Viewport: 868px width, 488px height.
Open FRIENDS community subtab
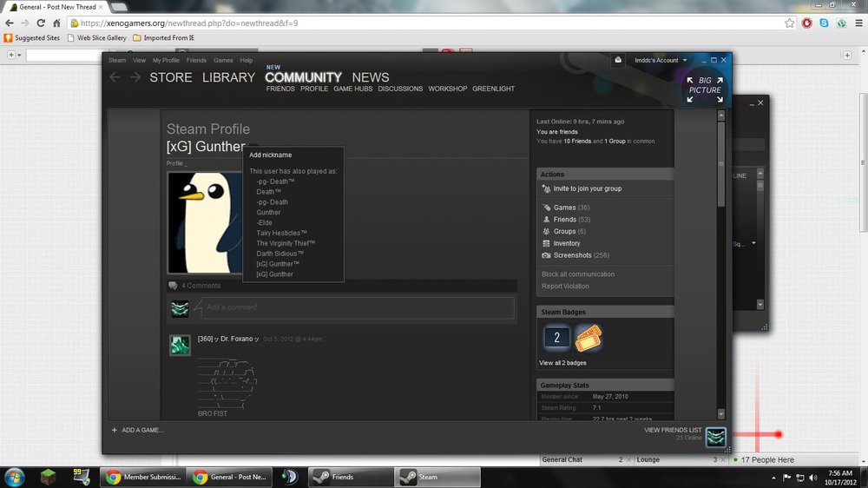click(x=280, y=89)
